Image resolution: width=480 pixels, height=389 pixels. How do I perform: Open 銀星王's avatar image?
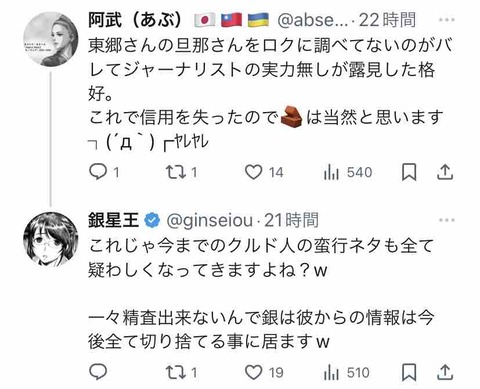click(x=50, y=239)
